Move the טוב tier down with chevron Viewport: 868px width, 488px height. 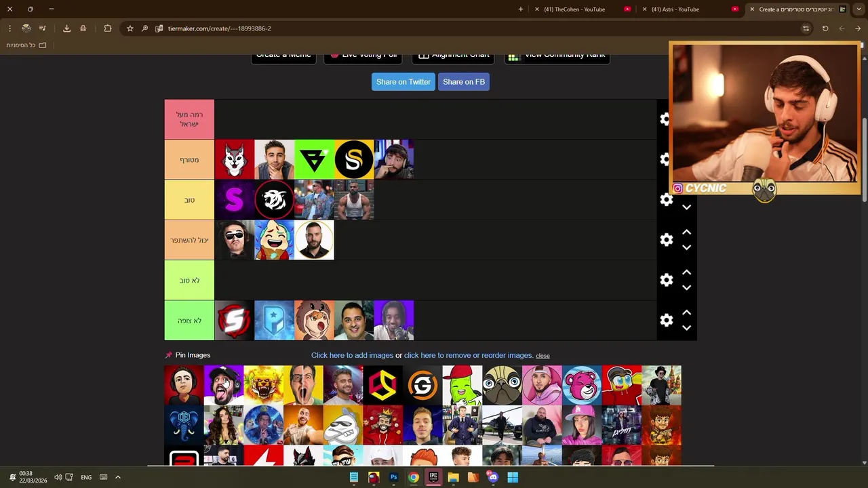686,207
